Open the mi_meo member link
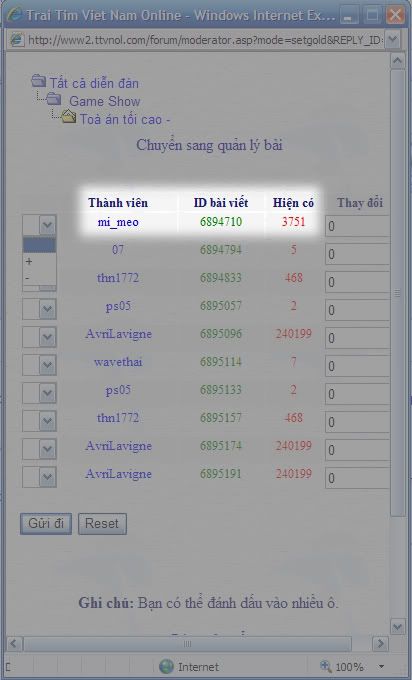Image resolution: width=412 pixels, height=680 pixels. [x=118, y=222]
